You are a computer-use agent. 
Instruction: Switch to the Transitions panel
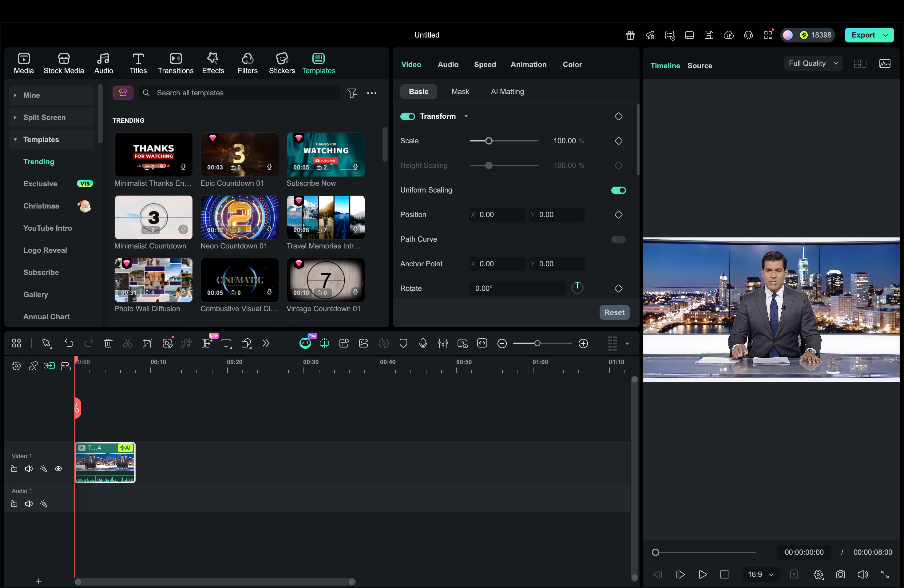[175, 63]
